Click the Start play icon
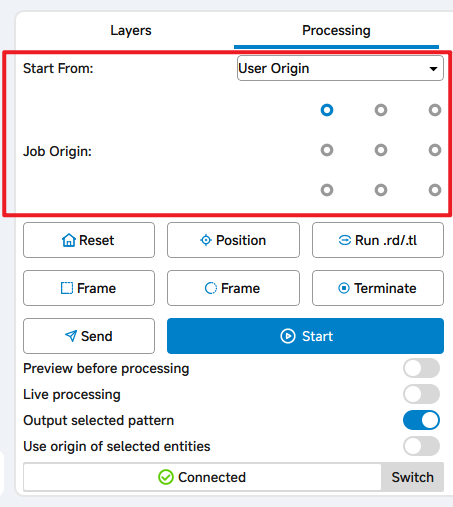 (x=288, y=336)
